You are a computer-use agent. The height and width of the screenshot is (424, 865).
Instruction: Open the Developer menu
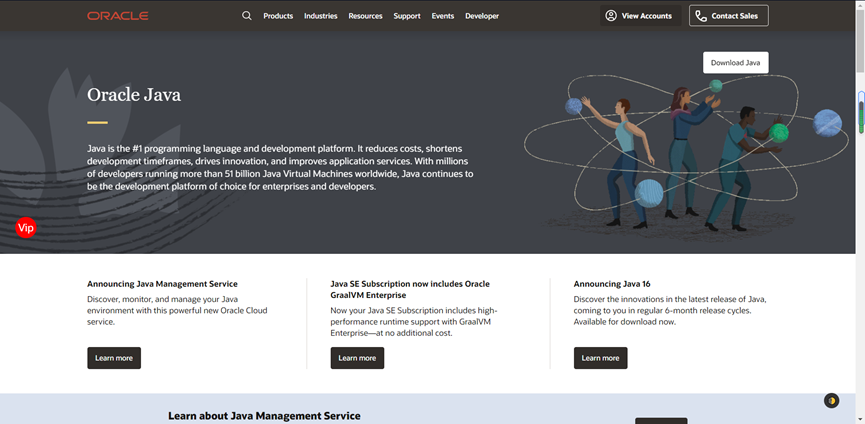(x=482, y=16)
